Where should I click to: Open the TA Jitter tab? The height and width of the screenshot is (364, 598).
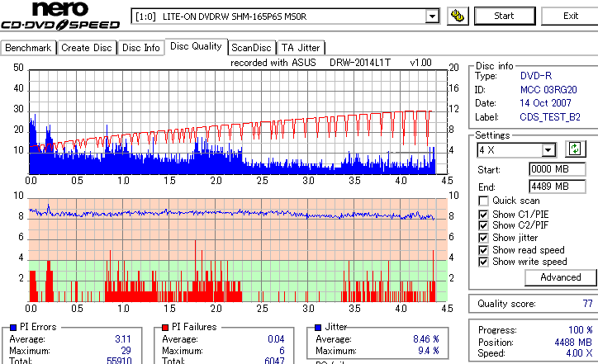point(301,48)
